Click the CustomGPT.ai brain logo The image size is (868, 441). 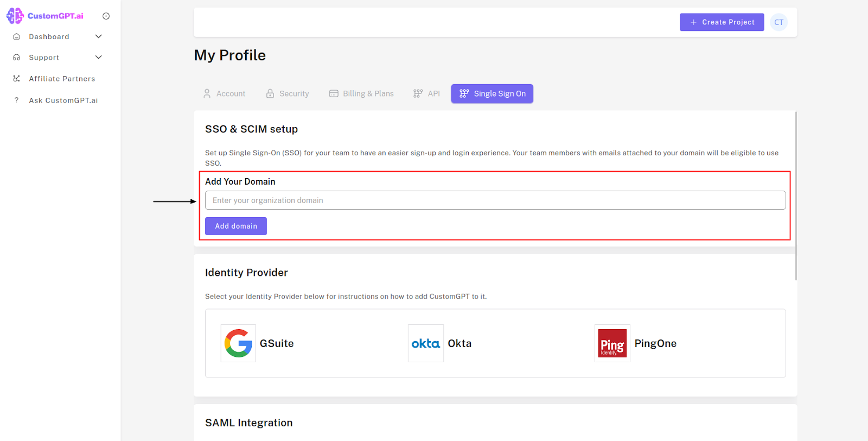(15, 16)
